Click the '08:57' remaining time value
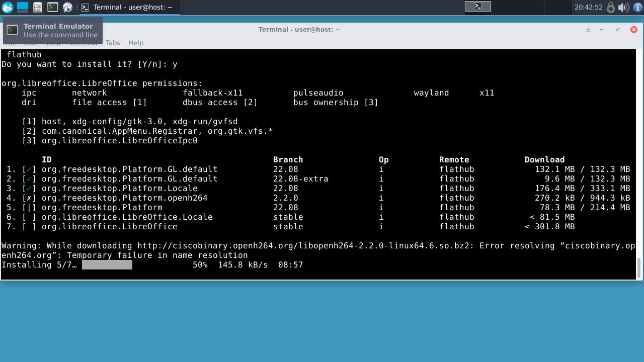This screenshot has height=362, width=644. click(291, 264)
